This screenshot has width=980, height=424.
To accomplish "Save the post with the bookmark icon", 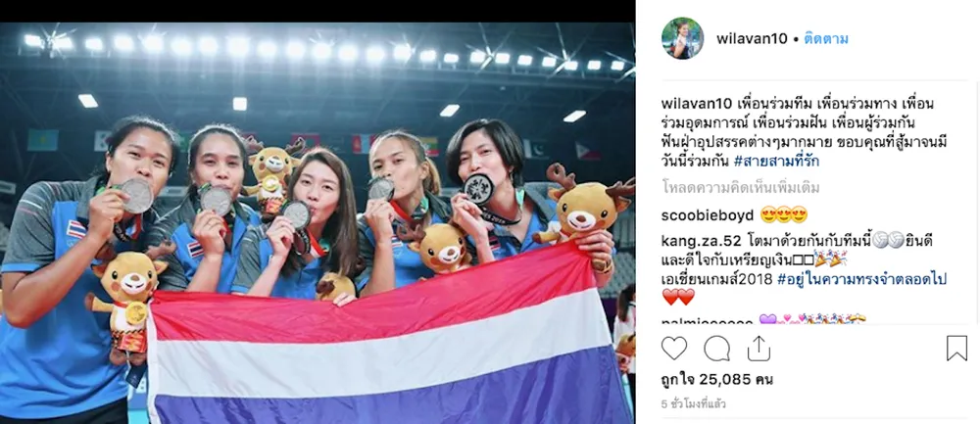I will tap(956, 349).
